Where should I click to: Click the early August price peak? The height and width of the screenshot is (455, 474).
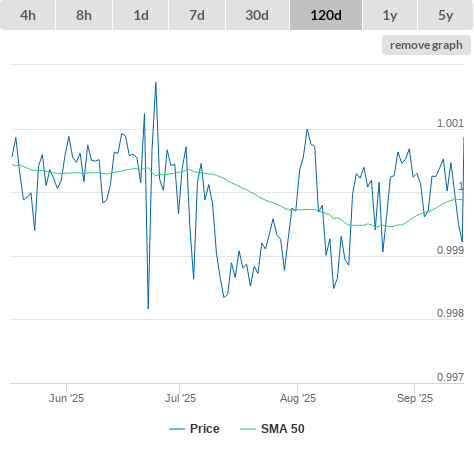(307, 130)
